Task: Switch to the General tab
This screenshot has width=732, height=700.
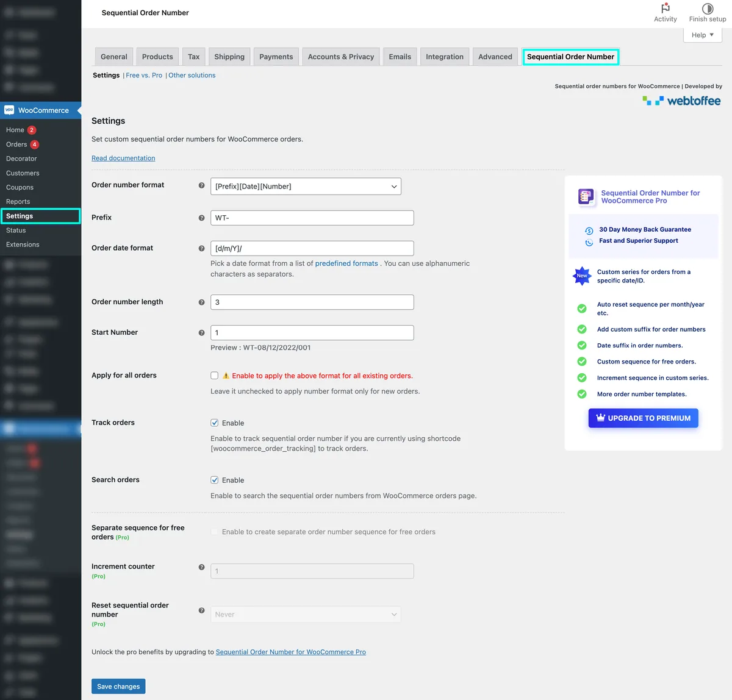Action: (x=114, y=57)
